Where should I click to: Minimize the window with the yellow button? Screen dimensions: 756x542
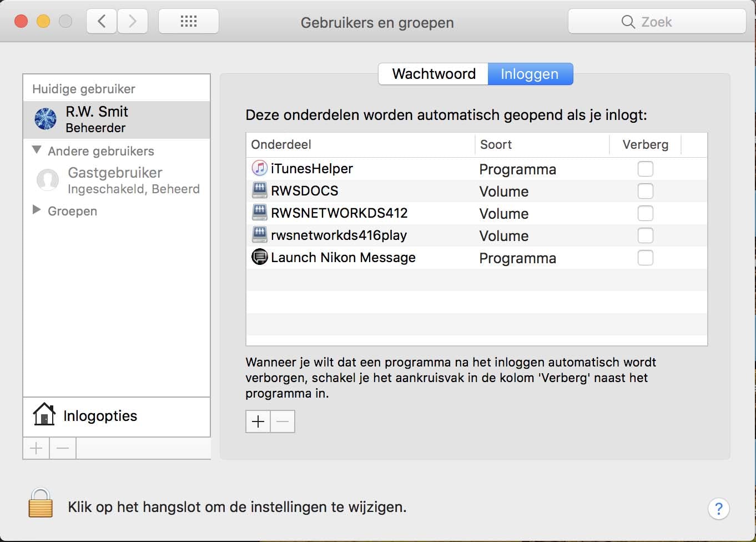point(43,22)
